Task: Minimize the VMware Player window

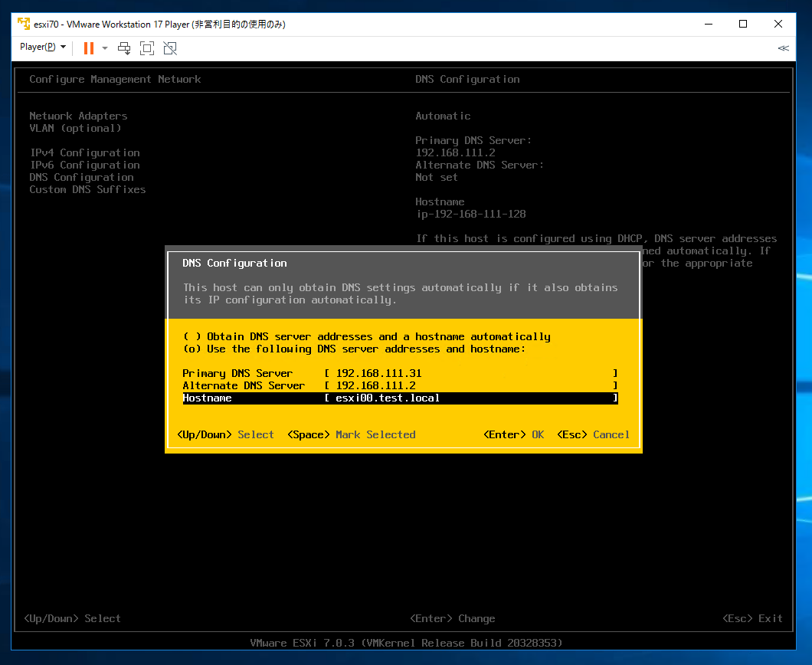Action: [709, 24]
